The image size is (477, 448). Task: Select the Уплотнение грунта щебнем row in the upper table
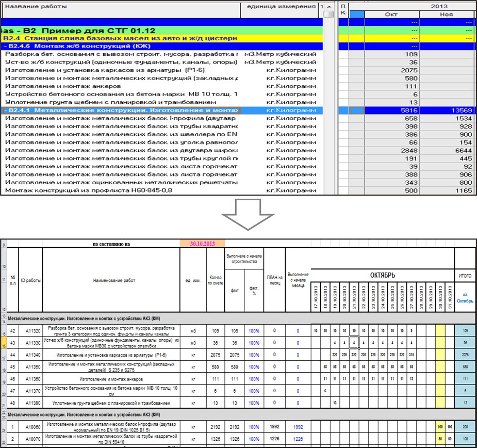[x=161, y=102]
